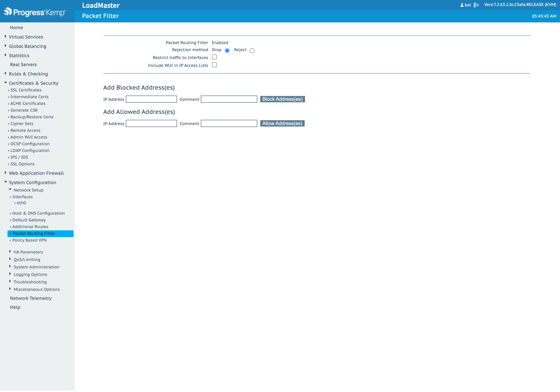Select the Reject rejection method radio button
Screen dimensions: 560x392
click(252, 51)
